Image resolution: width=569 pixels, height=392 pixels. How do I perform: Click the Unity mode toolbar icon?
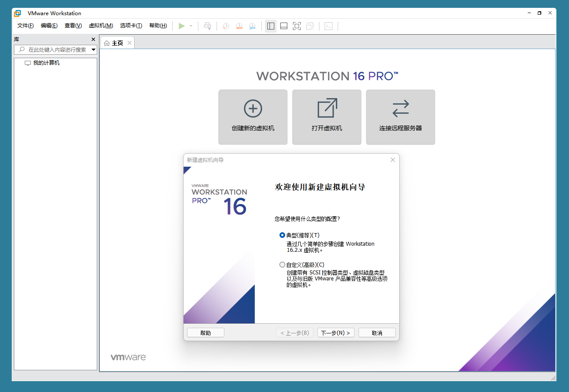310,26
